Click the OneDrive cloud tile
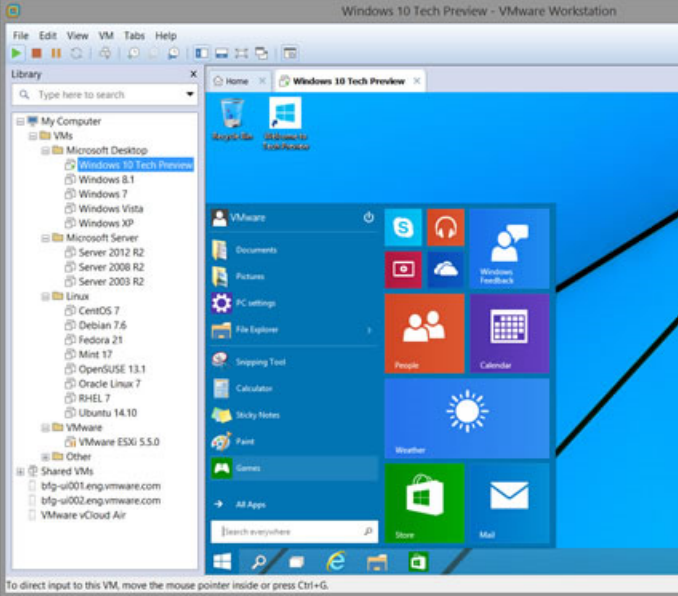 (x=446, y=270)
